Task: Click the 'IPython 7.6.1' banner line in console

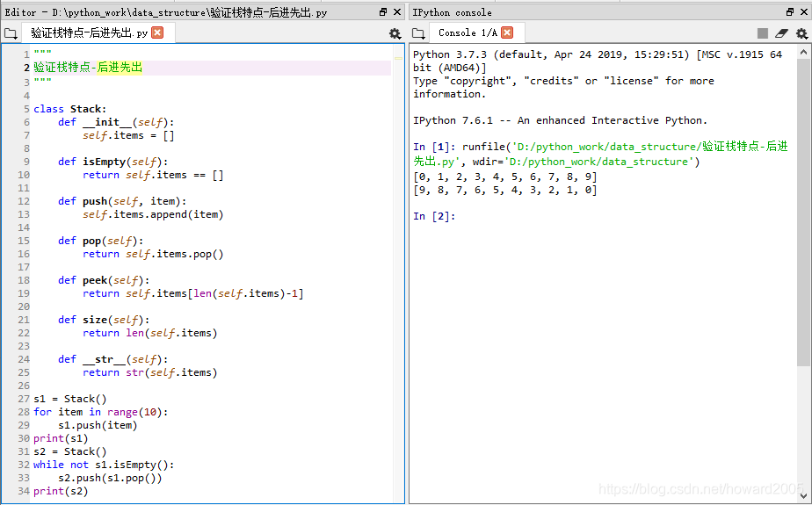Action: (560, 120)
